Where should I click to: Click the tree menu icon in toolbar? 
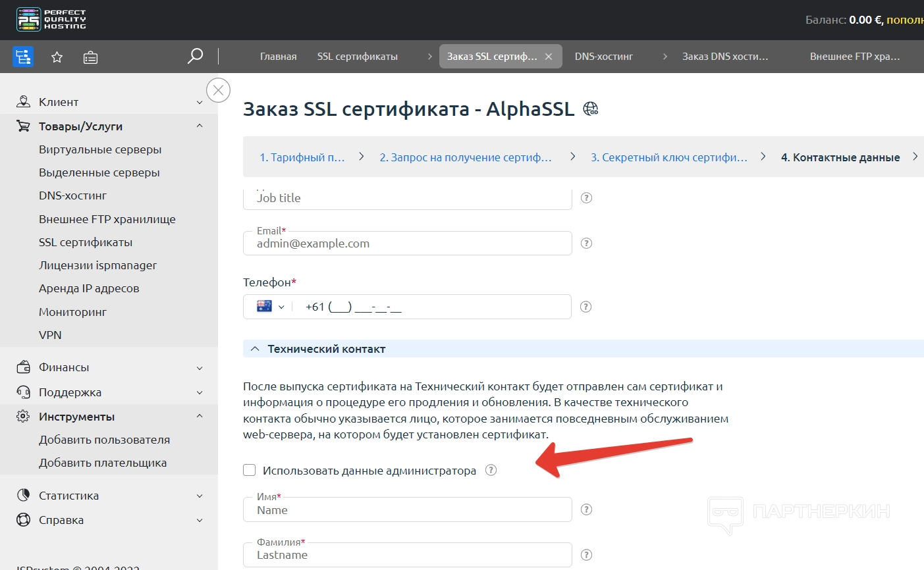pyautogui.click(x=23, y=57)
